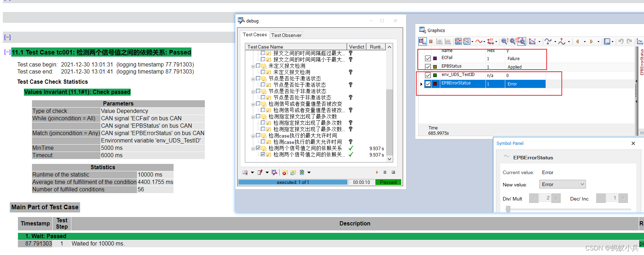Click the orange step-right arrow icon
Image resolution: width=644 pixels, height=255 pixels.
591,42
